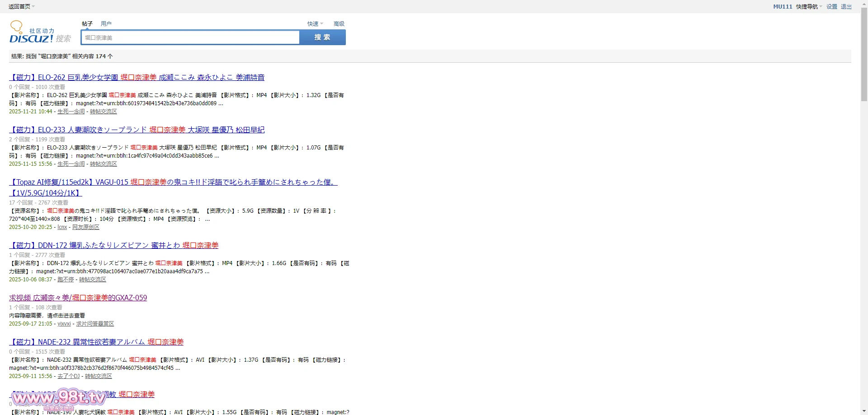The height and width of the screenshot is (415, 868).
Task: Open author lcnx's profile link
Action: pos(62,227)
